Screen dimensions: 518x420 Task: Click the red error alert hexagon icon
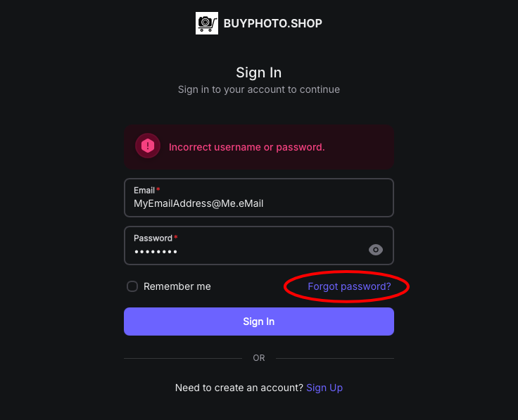(148, 146)
